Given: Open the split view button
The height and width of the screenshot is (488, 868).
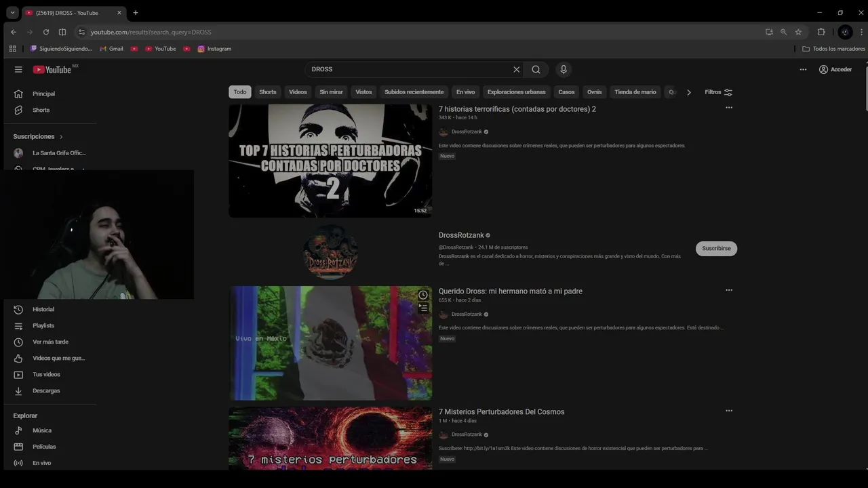Looking at the screenshot, I should pyautogui.click(x=62, y=32).
